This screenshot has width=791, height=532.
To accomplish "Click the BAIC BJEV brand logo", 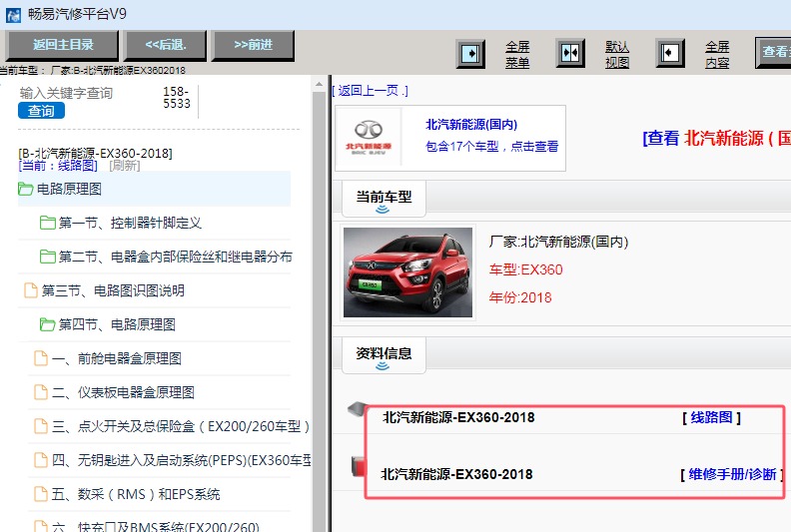I will pyautogui.click(x=369, y=138).
